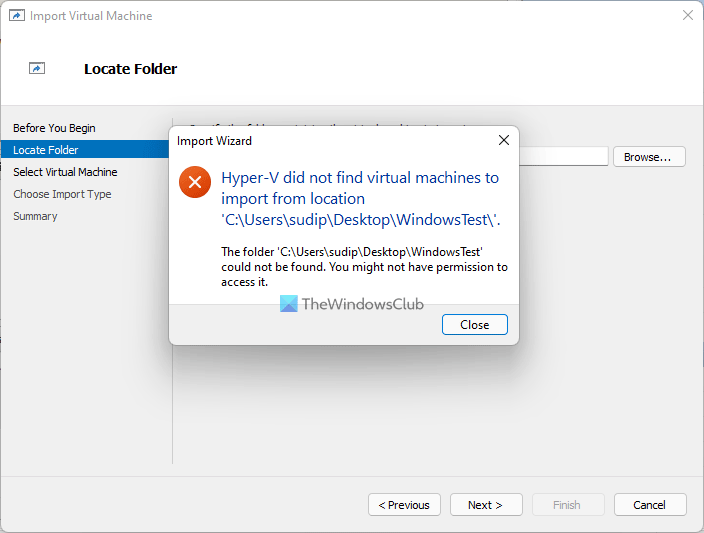The image size is (704, 533).
Task: Close the Import Virtual Machine window
Action: 687,15
